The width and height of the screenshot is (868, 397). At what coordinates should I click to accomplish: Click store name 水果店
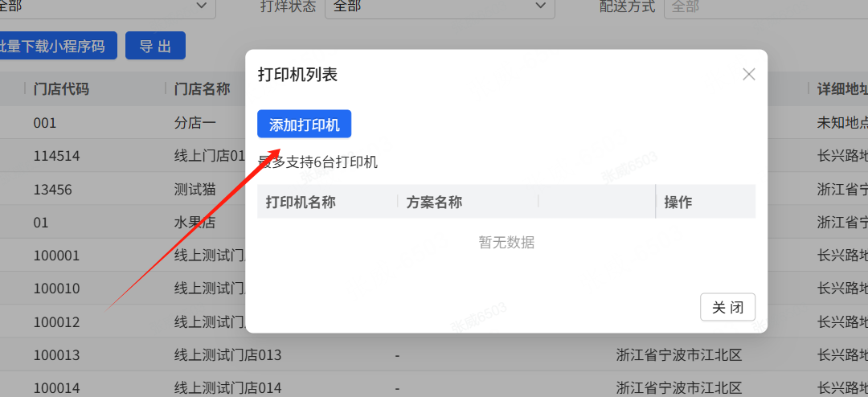194,223
